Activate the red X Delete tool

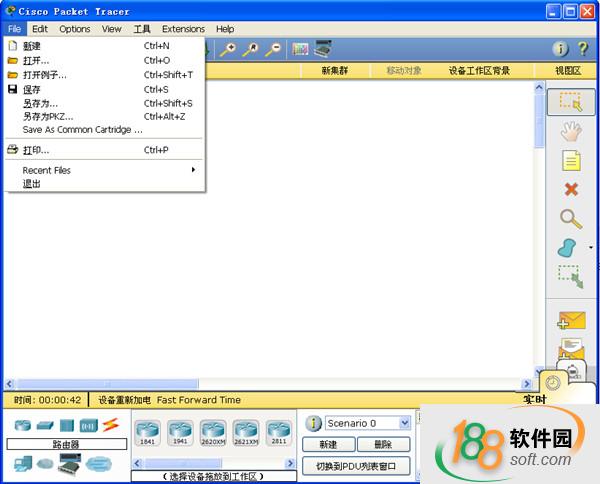tap(570, 189)
